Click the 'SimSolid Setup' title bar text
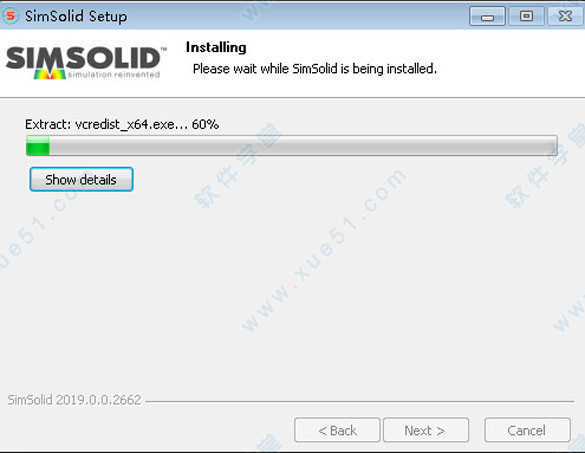 [x=76, y=16]
